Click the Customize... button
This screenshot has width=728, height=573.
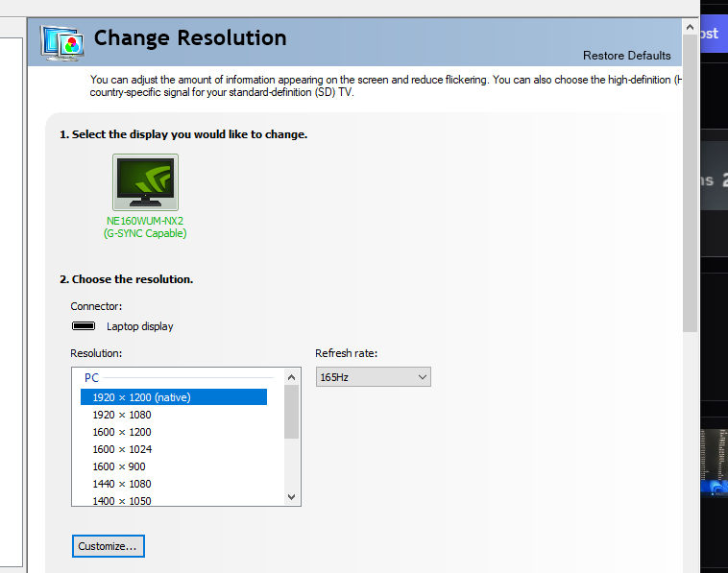pyautogui.click(x=109, y=546)
